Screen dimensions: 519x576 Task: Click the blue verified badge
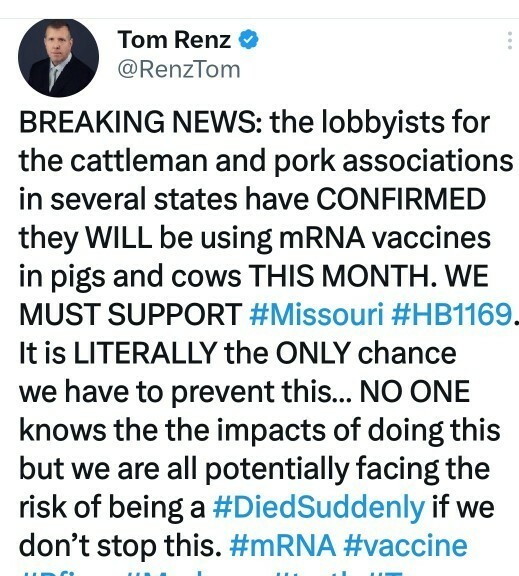tap(249, 39)
